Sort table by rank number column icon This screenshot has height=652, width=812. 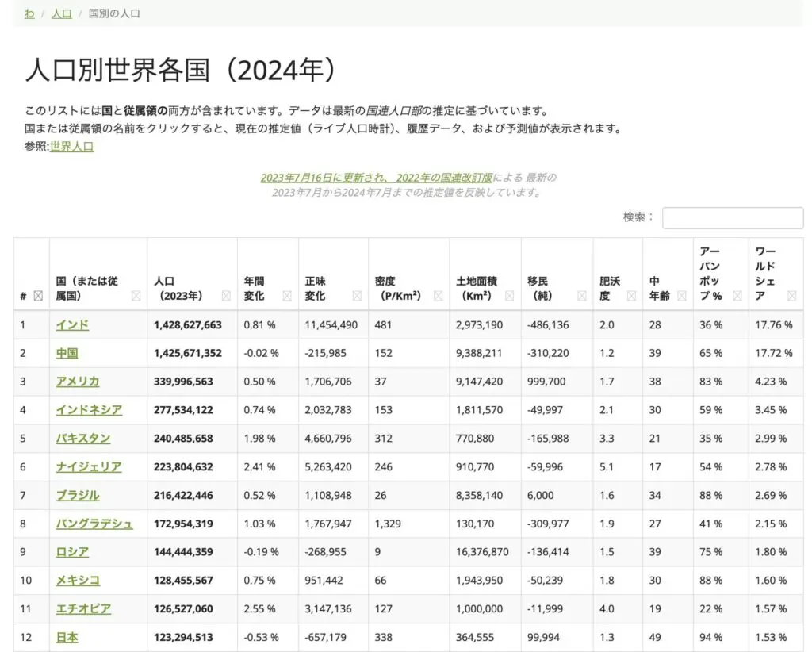[x=37, y=296]
